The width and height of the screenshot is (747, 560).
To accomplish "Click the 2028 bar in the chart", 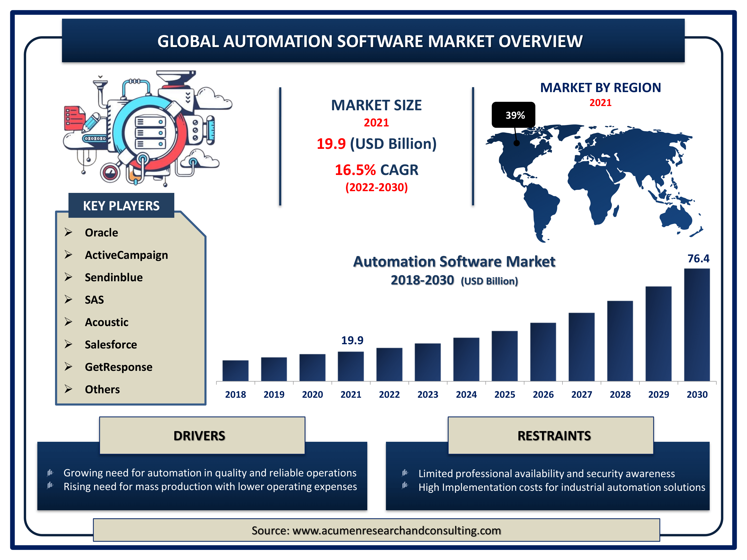I will click(x=620, y=341).
